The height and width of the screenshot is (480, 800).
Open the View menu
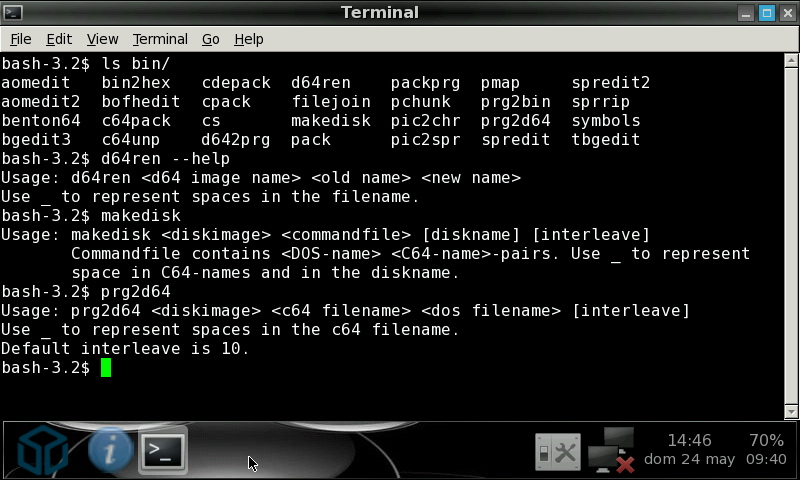point(102,39)
